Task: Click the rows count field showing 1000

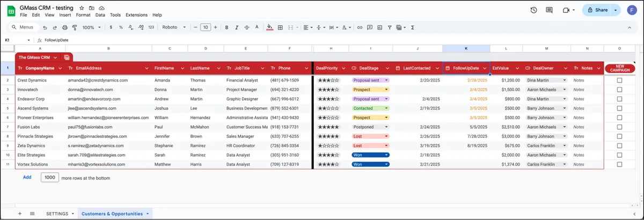Action: (x=50, y=177)
